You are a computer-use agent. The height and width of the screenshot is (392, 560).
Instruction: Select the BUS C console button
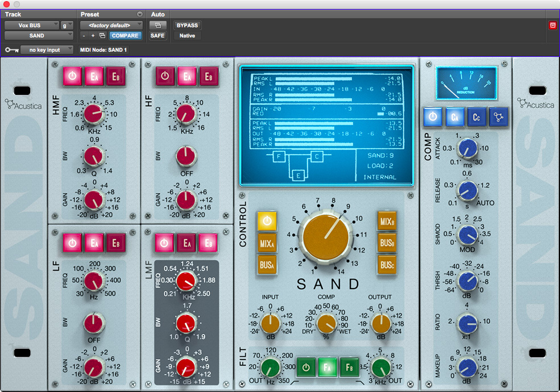coord(387,265)
